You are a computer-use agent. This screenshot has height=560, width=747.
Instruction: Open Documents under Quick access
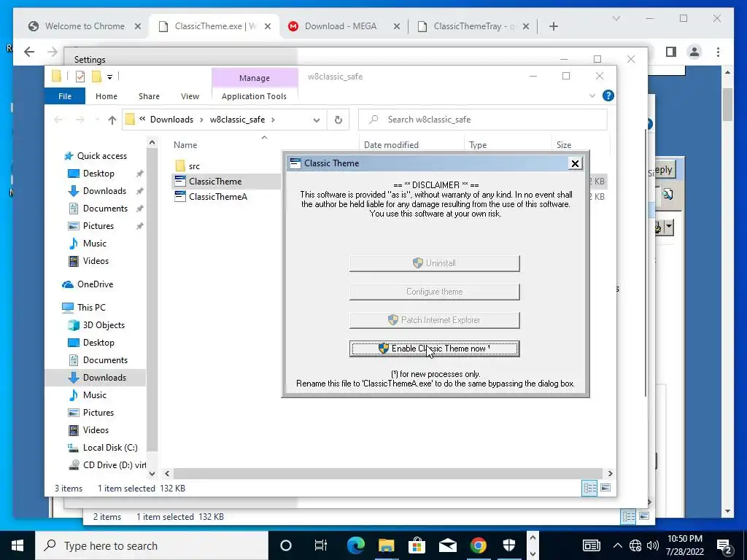(x=105, y=209)
